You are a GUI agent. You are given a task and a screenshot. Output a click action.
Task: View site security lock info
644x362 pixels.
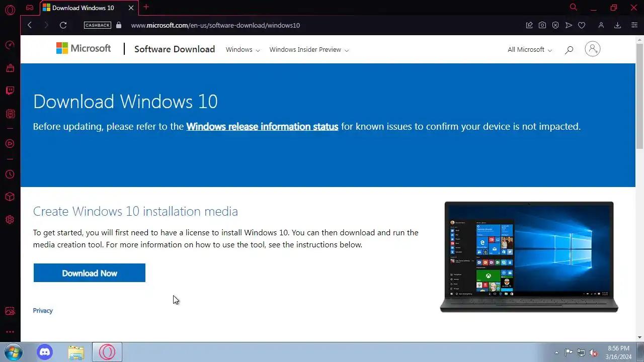(119, 25)
